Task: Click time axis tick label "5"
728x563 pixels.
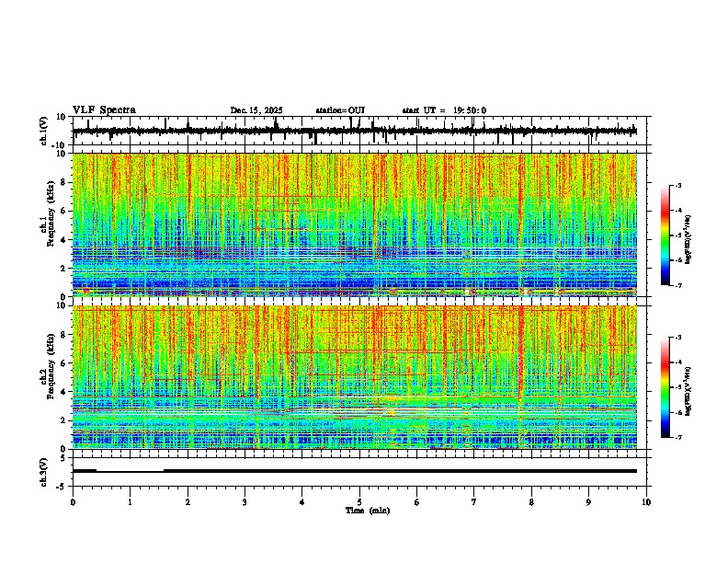Action: point(359,502)
